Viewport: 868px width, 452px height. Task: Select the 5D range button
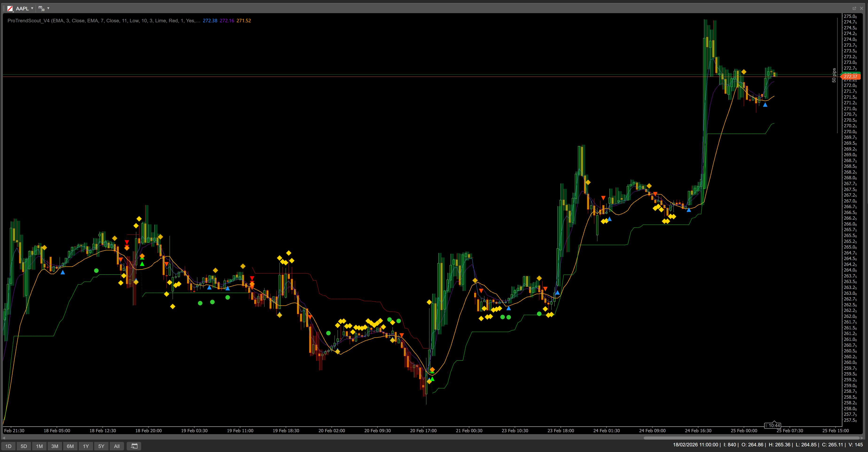(x=23, y=446)
